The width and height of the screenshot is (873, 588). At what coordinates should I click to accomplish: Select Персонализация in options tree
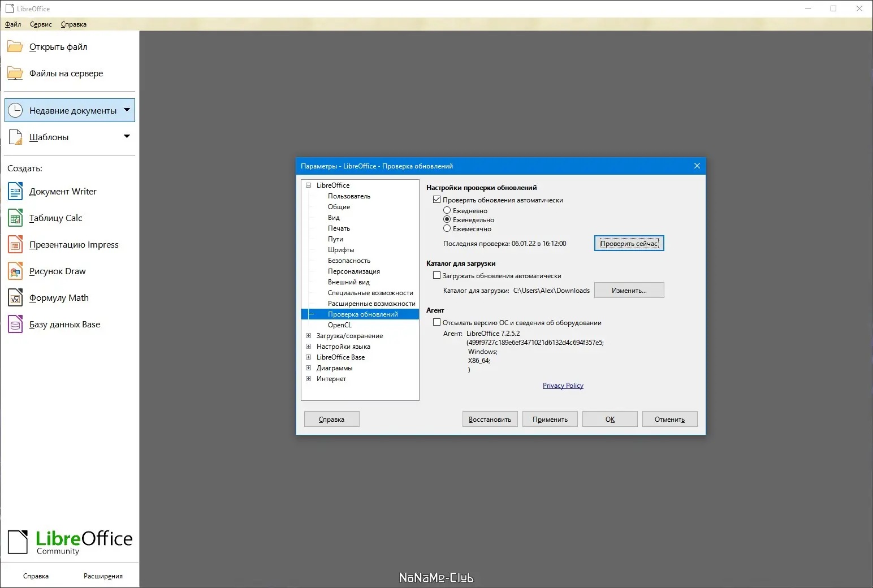coord(354,271)
